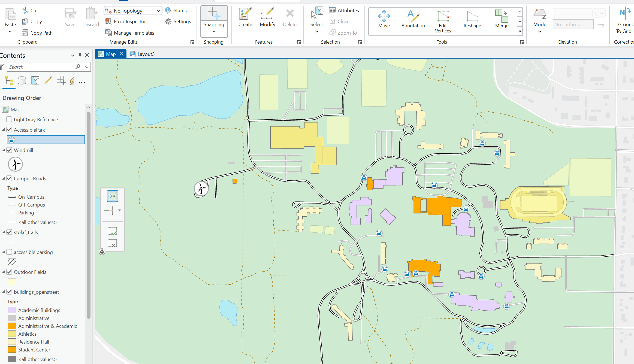Click the List By Data Source icon
The height and width of the screenshot is (364, 634).
[x=22, y=81]
